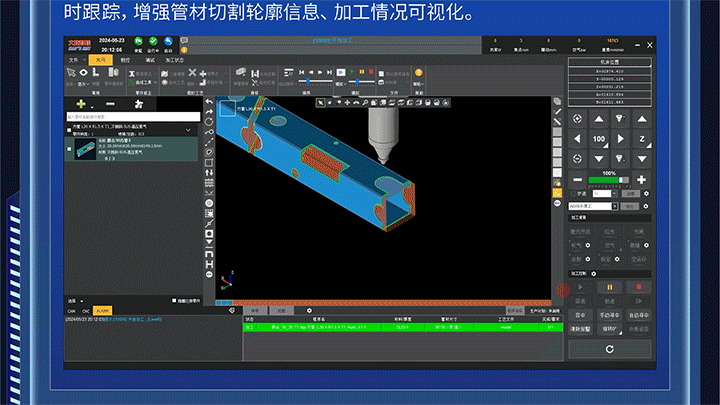Toggle the first row left gas radio indicator

coord(587,245)
